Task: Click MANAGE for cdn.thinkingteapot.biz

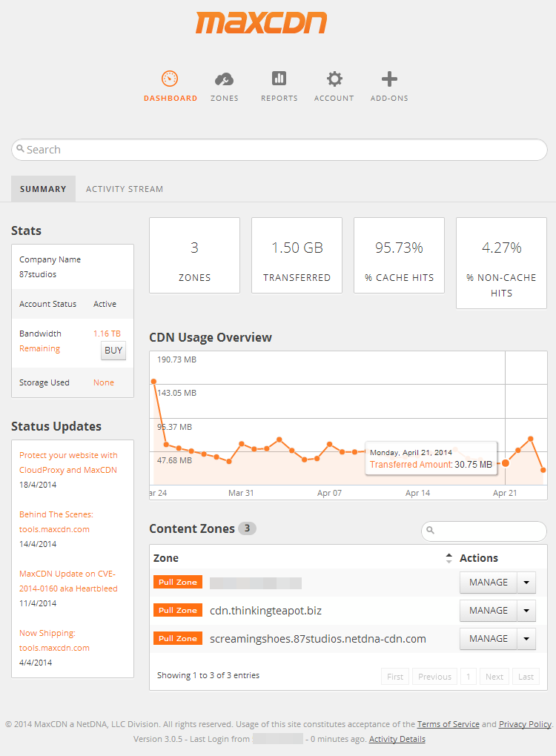Action: coord(488,611)
